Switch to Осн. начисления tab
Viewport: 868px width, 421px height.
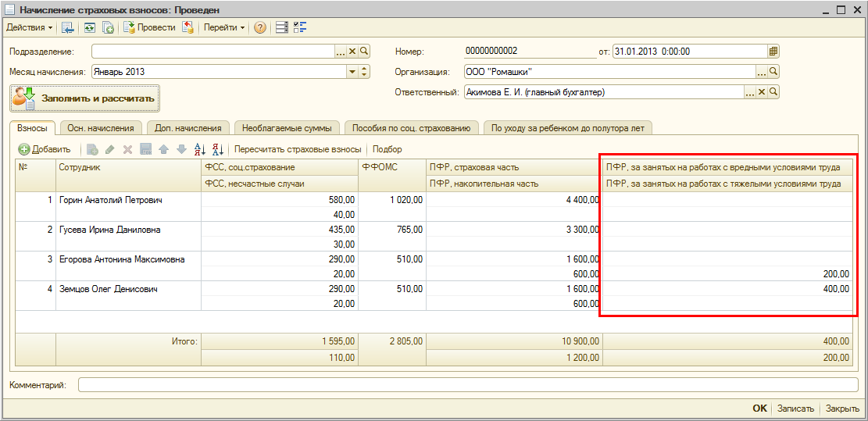[100, 128]
